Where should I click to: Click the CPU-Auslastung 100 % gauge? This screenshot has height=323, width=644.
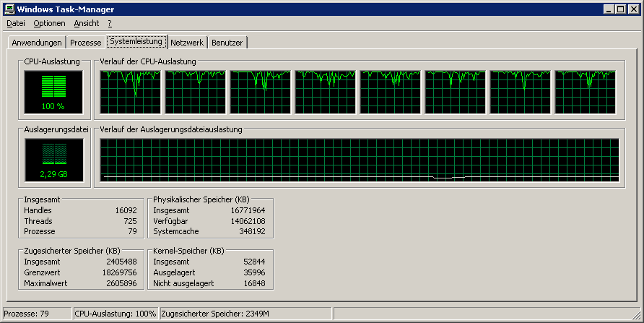[53, 93]
